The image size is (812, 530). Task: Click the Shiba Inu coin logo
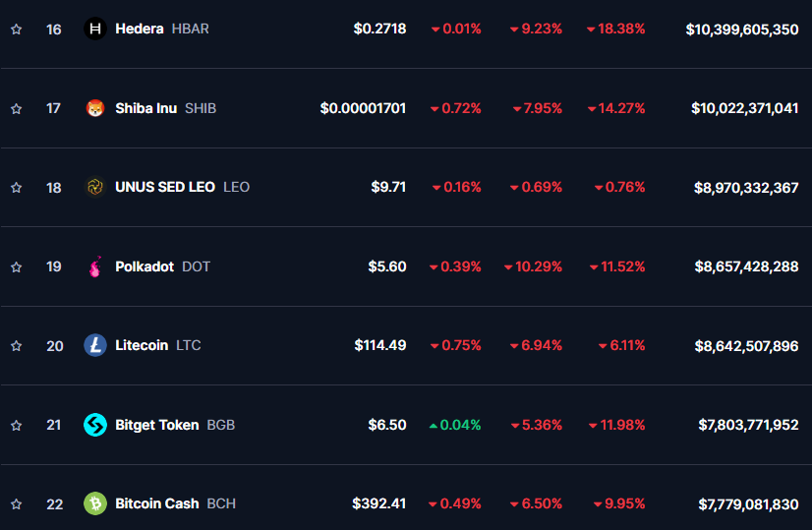tap(95, 108)
